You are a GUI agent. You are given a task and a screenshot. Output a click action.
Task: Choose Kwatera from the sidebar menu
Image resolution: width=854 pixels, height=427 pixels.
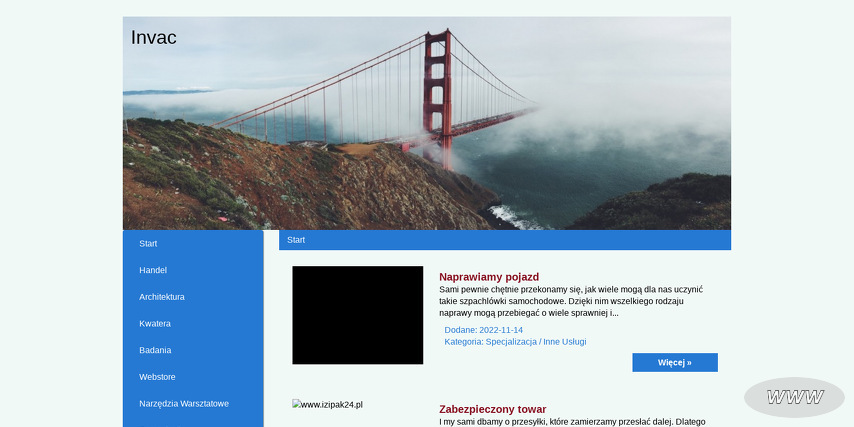coord(155,323)
